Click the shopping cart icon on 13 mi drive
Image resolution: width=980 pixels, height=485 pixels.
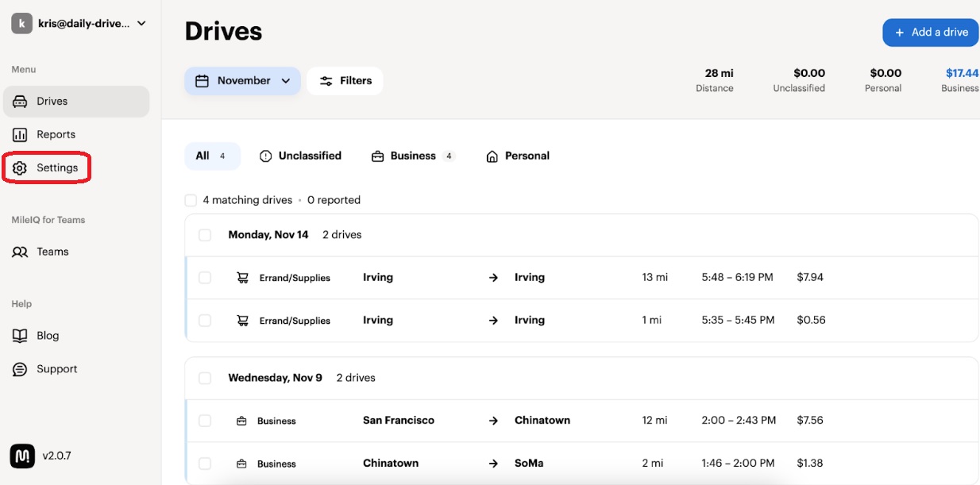[x=242, y=278]
